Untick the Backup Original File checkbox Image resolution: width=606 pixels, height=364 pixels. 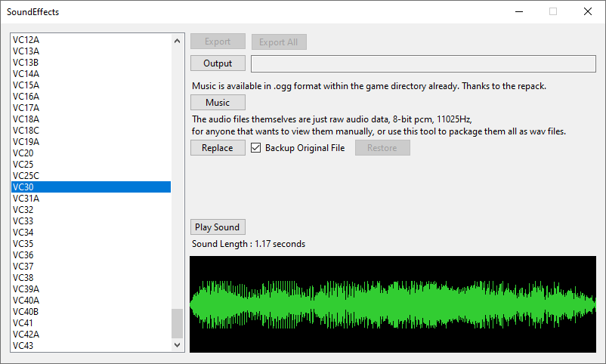coord(256,147)
